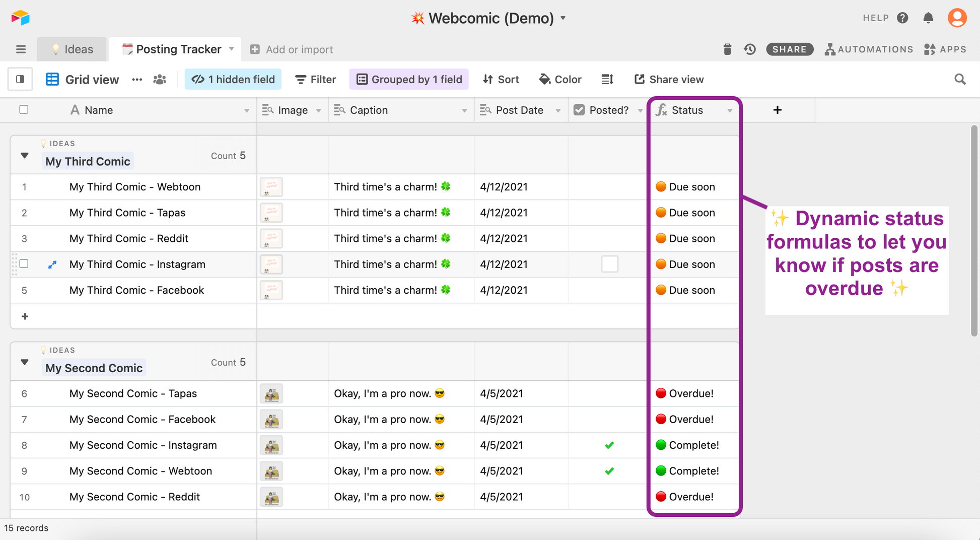Open the thumbnail image in row 6
Image resolution: width=980 pixels, height=540 pixels.
271,394
